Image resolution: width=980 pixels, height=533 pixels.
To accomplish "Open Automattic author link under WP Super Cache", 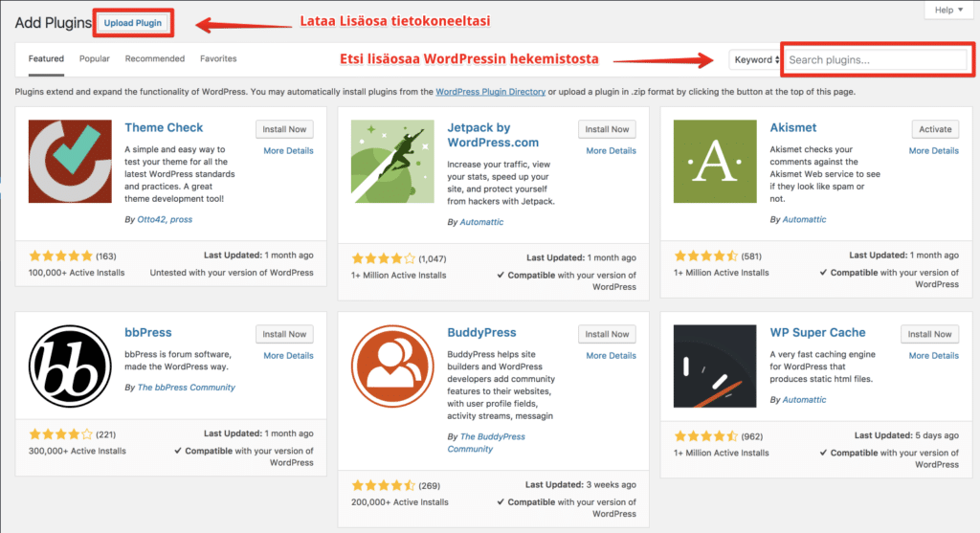I will [804, 399].
